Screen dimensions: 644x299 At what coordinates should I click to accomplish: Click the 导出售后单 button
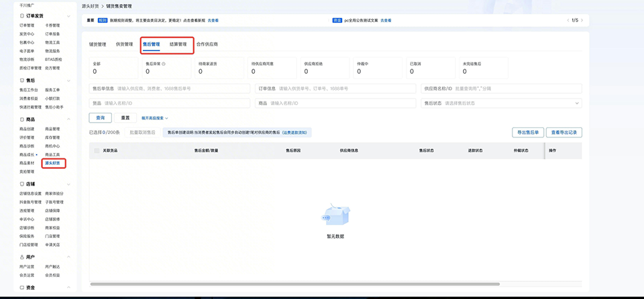[526, 132]
